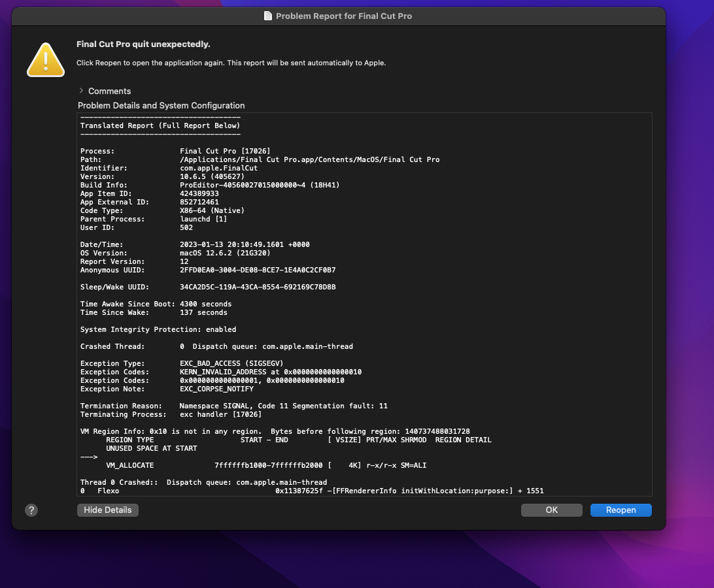Click the Build Info value 'ProEditor-40560027015000000~4'
The image size is (714, 588).
243,186
